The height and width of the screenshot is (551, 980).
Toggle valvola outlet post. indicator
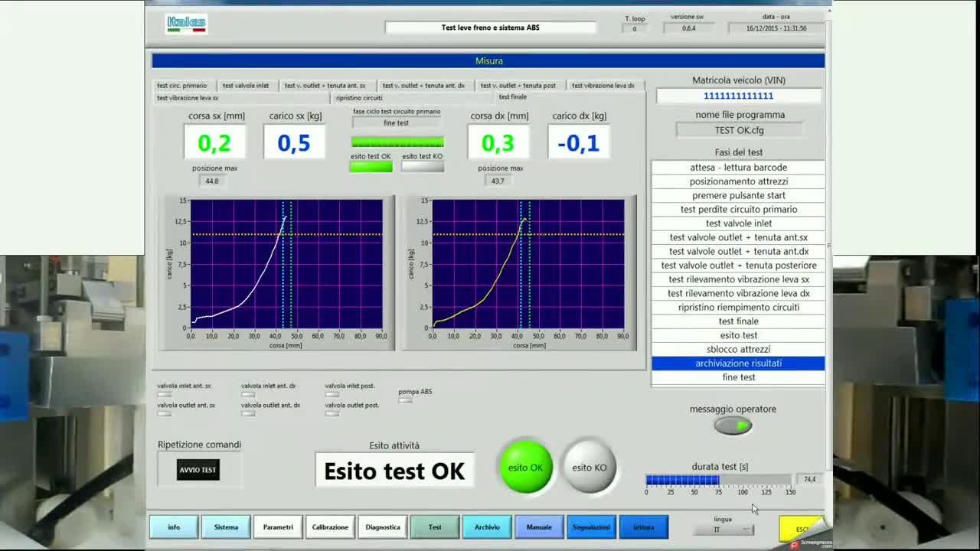click(332, 414)
